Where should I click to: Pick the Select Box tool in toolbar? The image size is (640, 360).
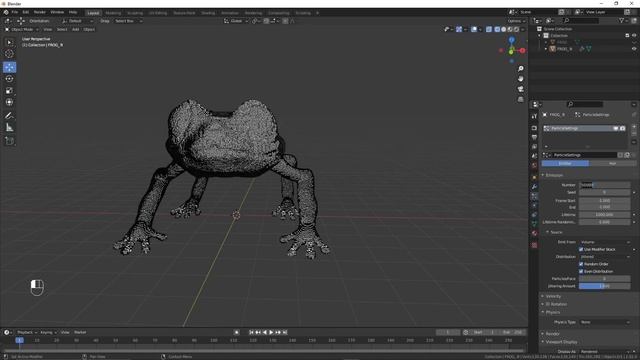[9, 42]
